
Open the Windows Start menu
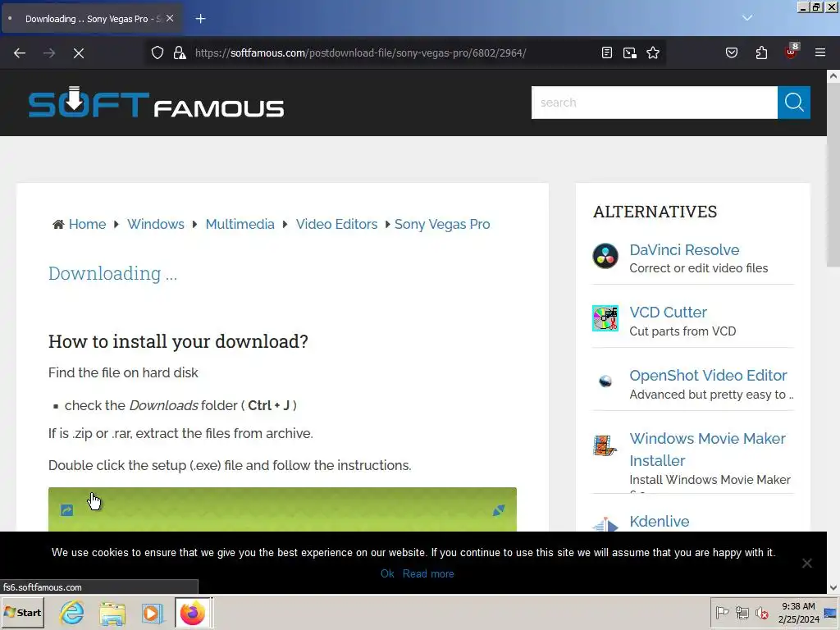(x=23, y=612)
